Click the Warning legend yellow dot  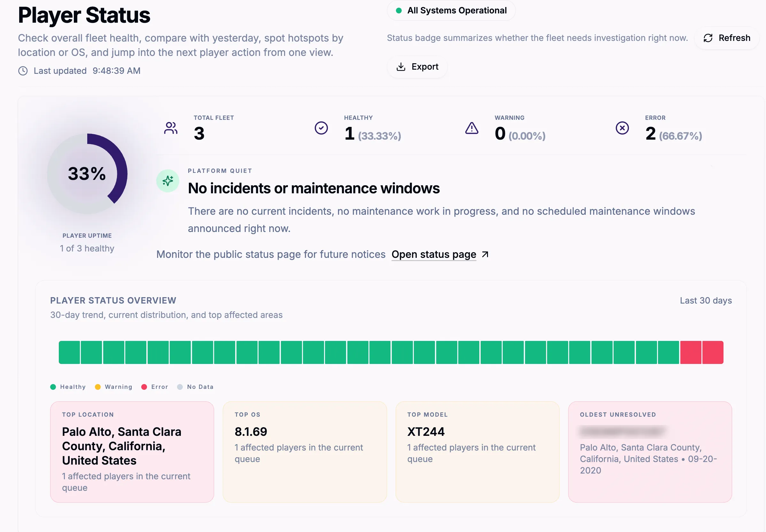98,387
